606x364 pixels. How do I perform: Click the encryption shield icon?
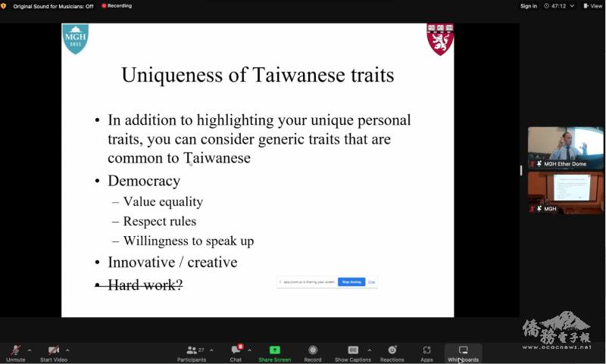point(4,6)
